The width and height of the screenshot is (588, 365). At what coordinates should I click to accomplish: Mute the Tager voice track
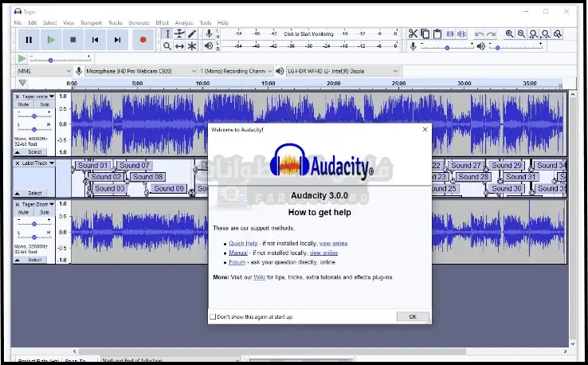(x=24, y=104)
